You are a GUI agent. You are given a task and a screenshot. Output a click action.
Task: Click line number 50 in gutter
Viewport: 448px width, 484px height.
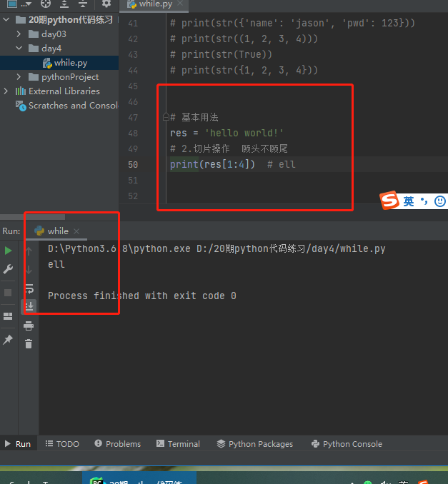tap(133, 164)
